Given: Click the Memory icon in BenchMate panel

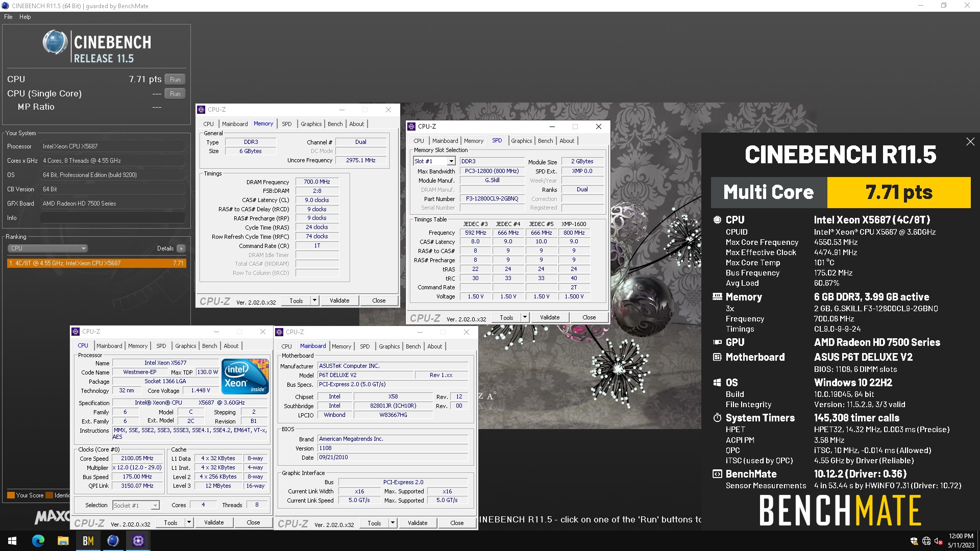Looking at the screenshot, I should [717, 296].
